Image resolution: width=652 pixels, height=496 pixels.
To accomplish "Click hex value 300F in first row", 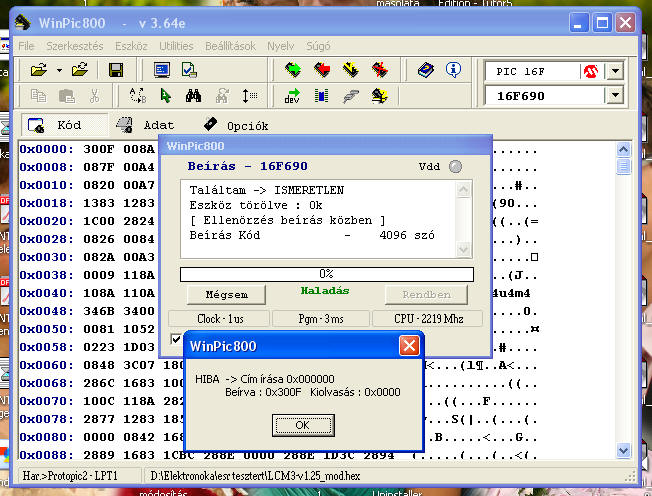I will pos(99,149).
